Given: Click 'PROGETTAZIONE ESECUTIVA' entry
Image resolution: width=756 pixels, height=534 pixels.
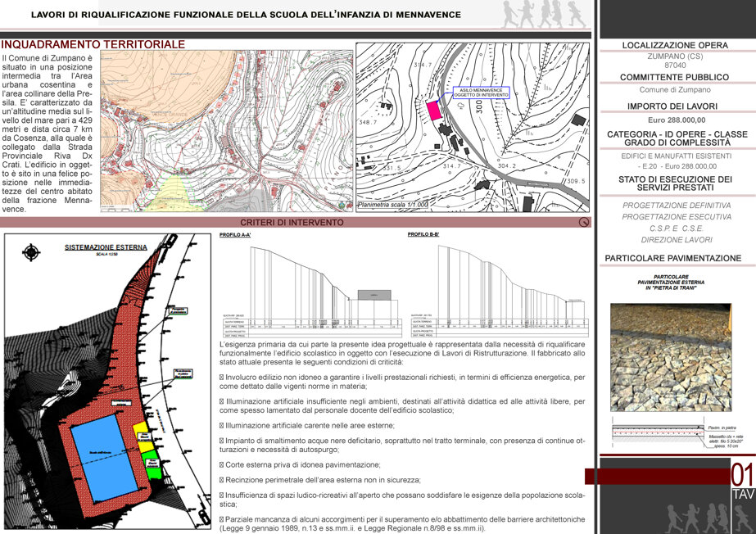Looking at the screenshot, I should (677, 217).
